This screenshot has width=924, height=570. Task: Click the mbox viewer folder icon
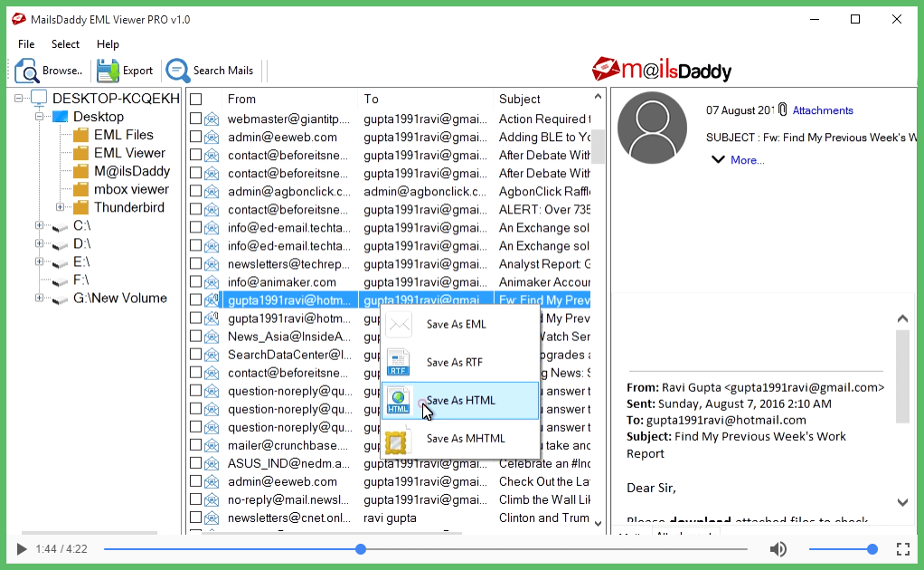(x=80, y=190)
